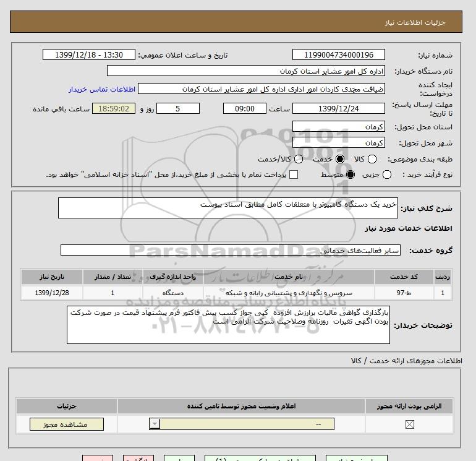Screen dimensions: 476x461
Task: Click the تعداد / مقدار column header
Action: (x=113, y=277)
